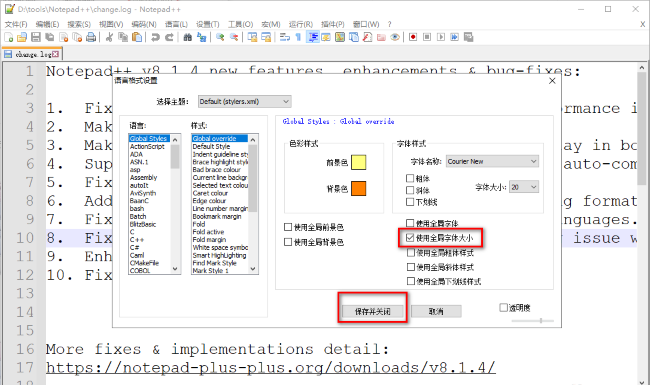
Task: Enable the 使用全局背景色 checkbox
Action: 288,242
